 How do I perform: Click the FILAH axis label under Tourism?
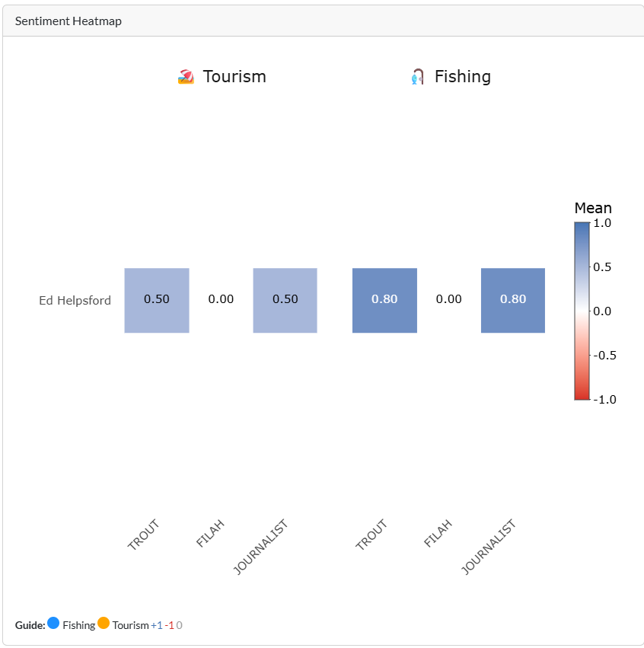tap(210, 534)
